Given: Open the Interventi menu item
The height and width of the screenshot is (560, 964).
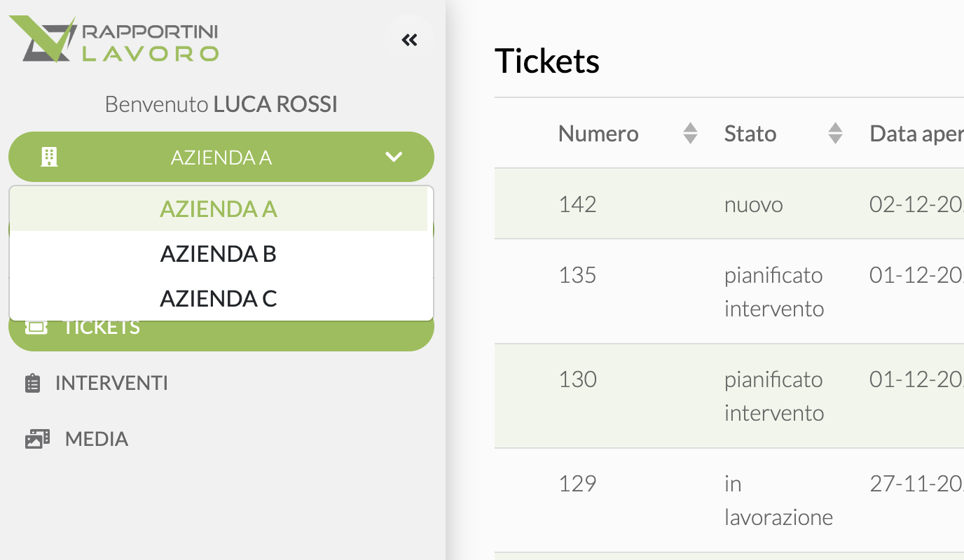Looking at the screenshot, I should [111, 384].
